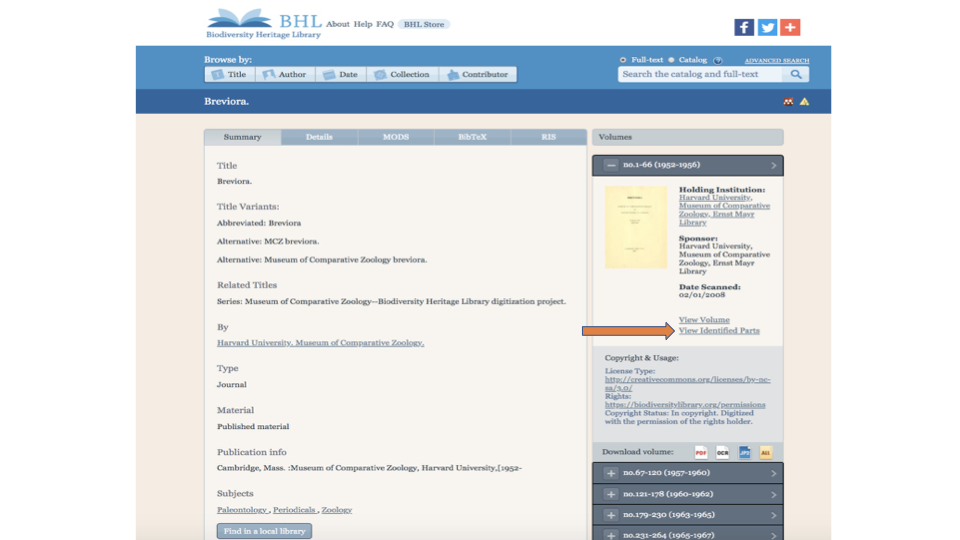Browse by Date
The image size is (960, 540).
340,74
